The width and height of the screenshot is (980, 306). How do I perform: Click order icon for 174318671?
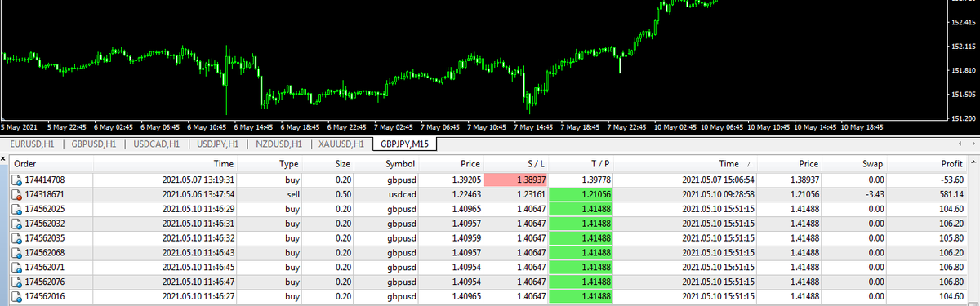(x=17, y=194)
